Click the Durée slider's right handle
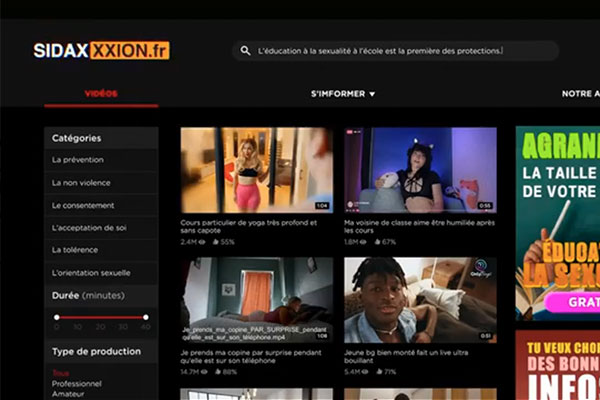600x400 pixels. (x=146, y=317)
